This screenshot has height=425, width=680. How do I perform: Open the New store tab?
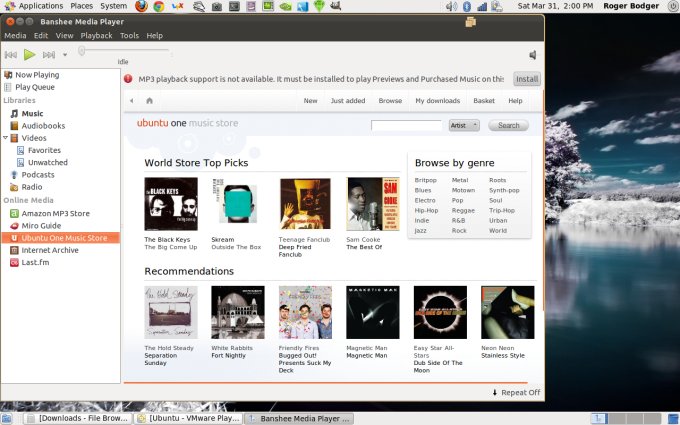pos(311,101)
